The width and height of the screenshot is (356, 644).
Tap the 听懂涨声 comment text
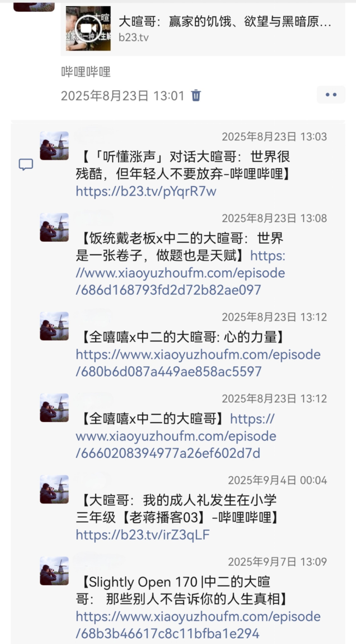click(183, 165)
